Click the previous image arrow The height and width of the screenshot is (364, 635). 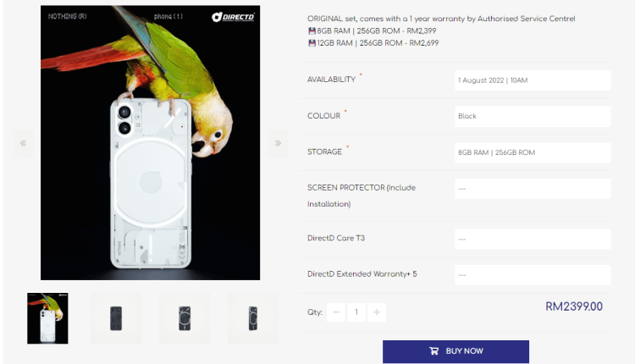click(x=23, y=143)
